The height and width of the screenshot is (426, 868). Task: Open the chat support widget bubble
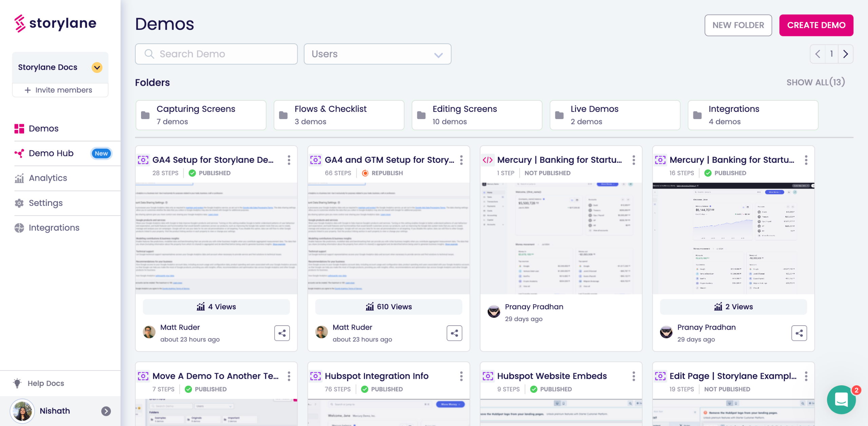click(841, 400)
